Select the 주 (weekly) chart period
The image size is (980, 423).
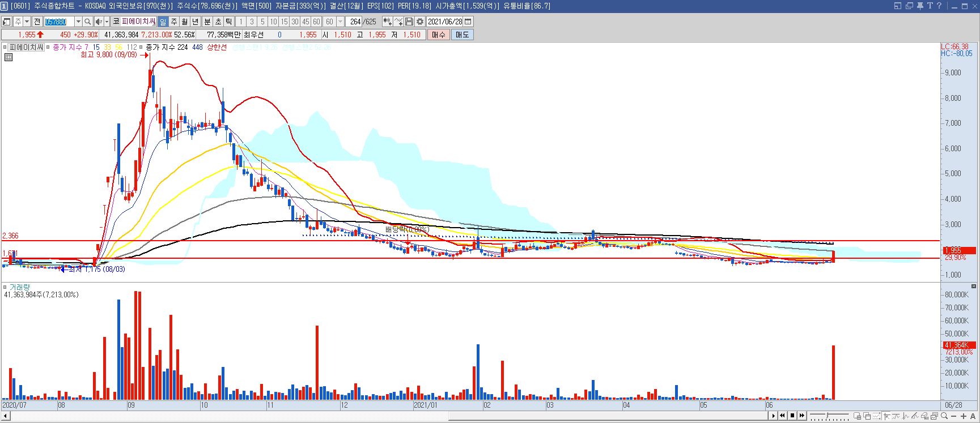(173, 22)
